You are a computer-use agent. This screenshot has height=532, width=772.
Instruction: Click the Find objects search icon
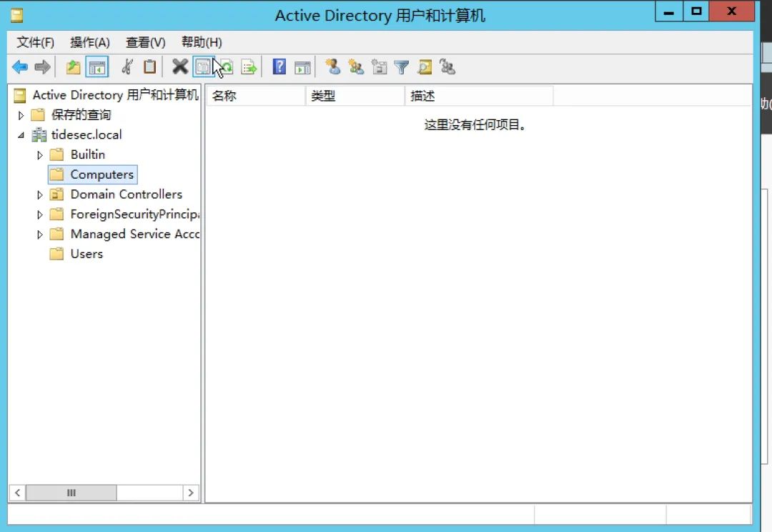425,67
